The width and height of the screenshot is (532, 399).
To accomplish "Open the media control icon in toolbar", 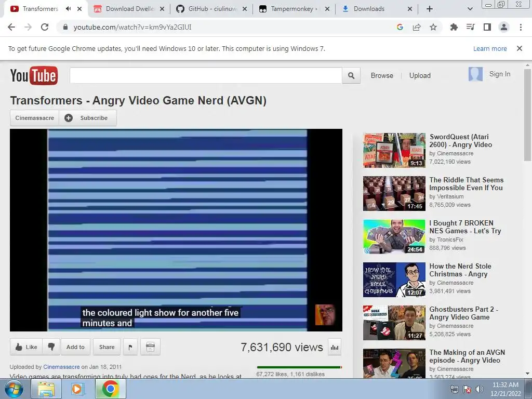I will (x=470, y=27).
